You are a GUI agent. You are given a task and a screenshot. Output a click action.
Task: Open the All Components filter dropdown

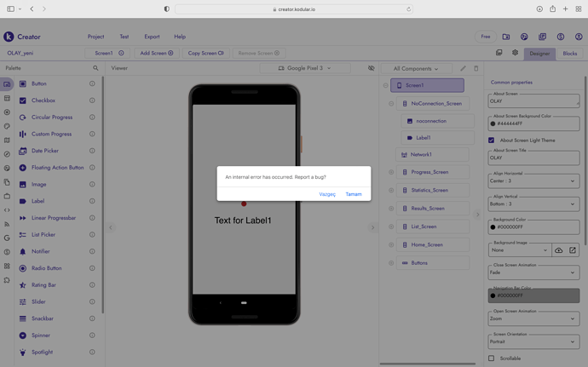[416, 68]
